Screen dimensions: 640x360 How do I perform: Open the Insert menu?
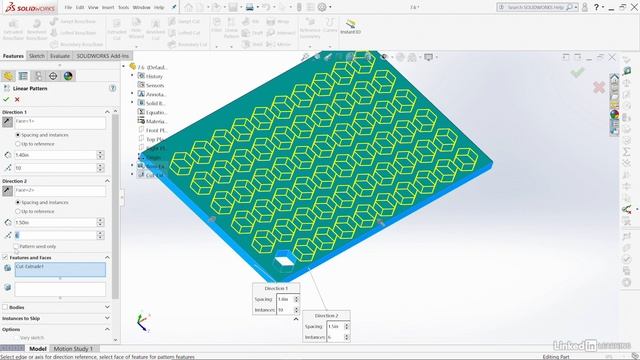coord(108,7)
